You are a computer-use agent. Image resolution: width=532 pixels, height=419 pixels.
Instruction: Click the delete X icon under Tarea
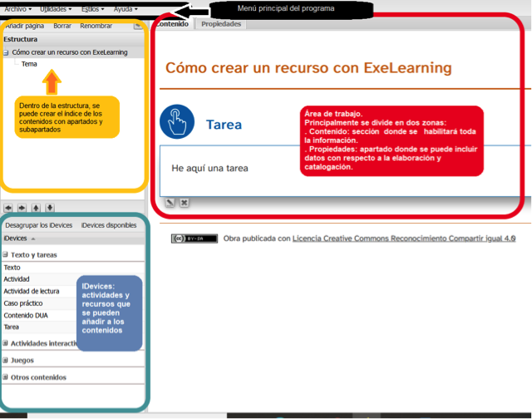[184, 203]
